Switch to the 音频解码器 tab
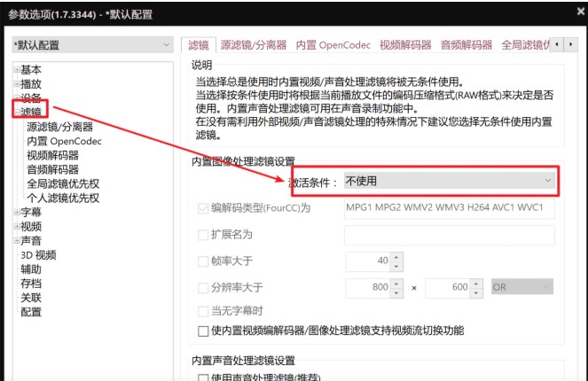Screen dimensions: 588x381 466,45
